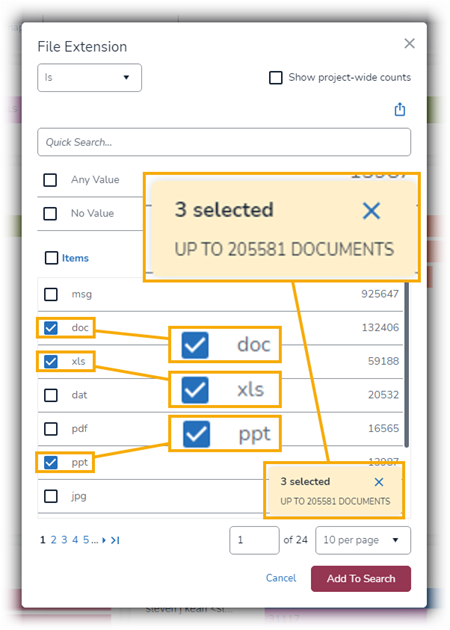450x630 pixels.
Task: Click the Cancel link
Action: tap(281, 578)
